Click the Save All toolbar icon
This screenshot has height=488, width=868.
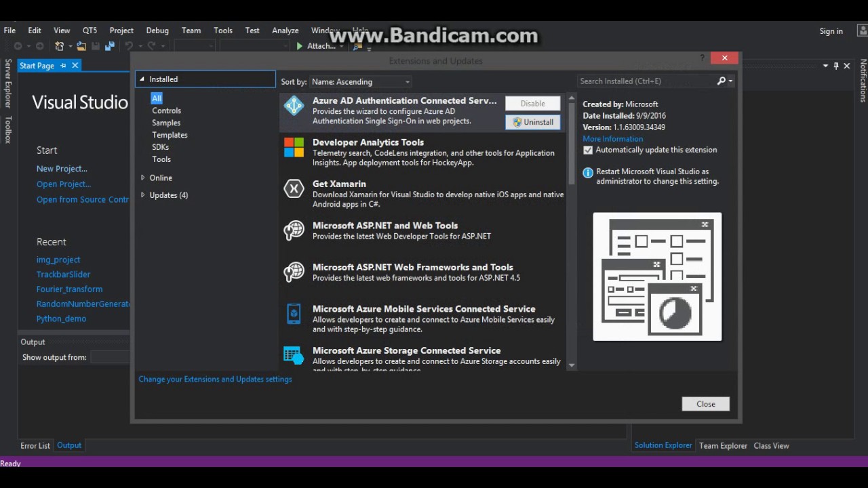[109, 46]
